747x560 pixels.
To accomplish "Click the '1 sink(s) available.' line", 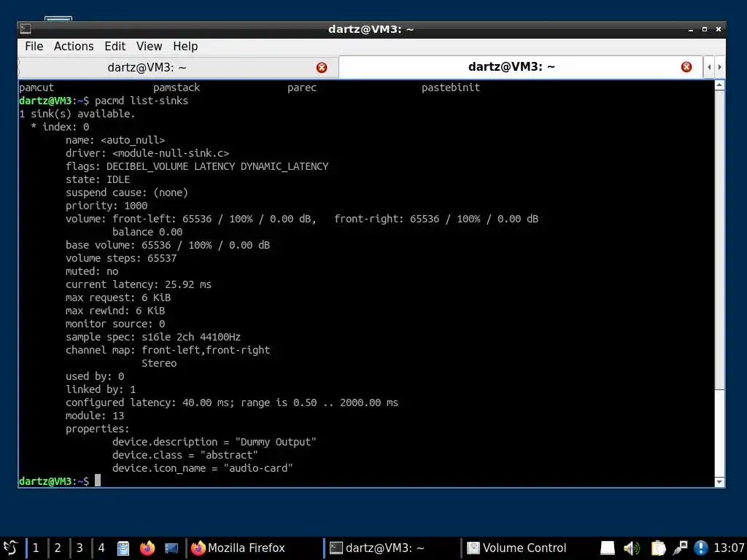I will (77, 114).
